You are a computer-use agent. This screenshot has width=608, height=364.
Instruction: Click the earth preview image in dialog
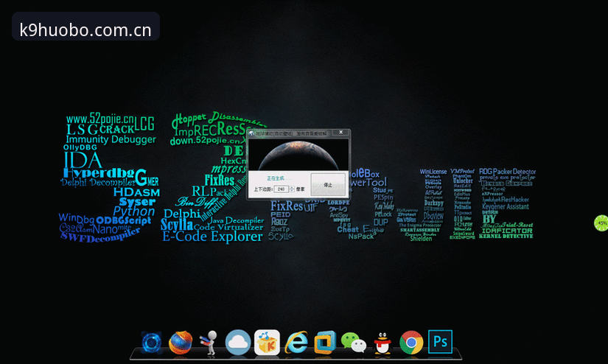tap(298, 155)
